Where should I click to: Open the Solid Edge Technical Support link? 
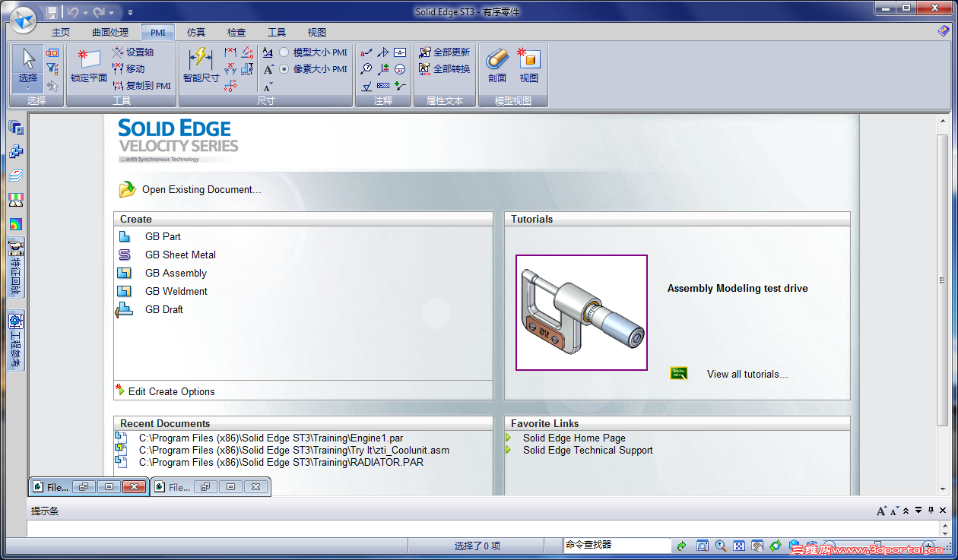point(588,450)
